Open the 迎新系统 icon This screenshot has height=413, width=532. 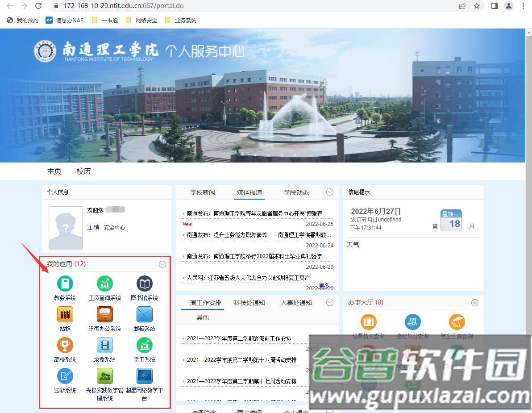(65, 376)
